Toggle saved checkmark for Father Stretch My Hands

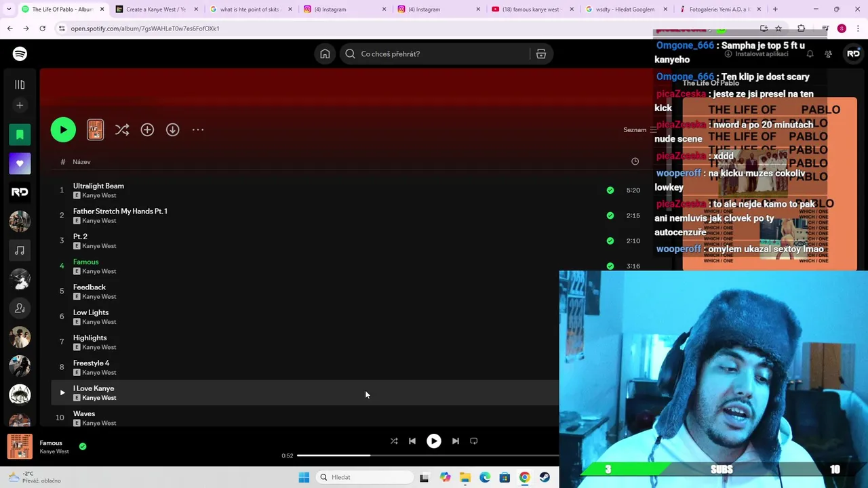(x=610, y=216)
